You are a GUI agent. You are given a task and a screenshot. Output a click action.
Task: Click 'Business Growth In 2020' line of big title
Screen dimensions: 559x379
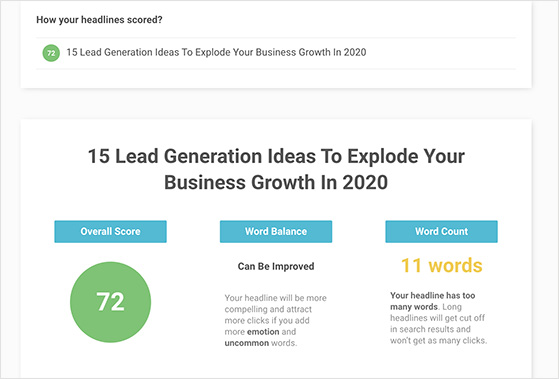[276, 182]
